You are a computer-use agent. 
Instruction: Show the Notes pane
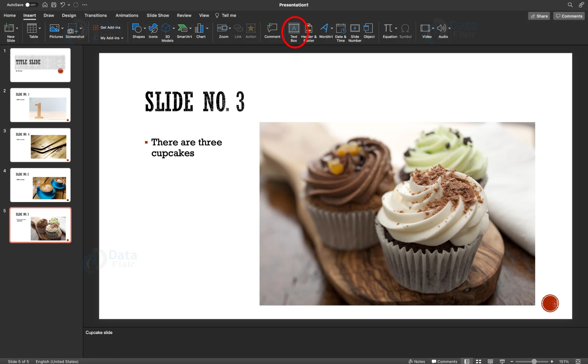(416, 361)
